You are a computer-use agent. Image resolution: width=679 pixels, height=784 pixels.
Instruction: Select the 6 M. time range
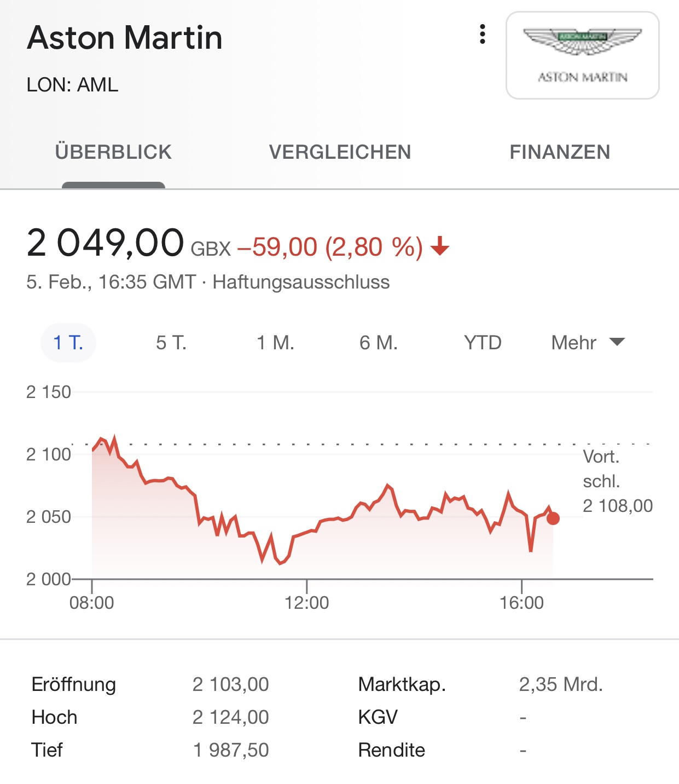[x=378, y=343]
